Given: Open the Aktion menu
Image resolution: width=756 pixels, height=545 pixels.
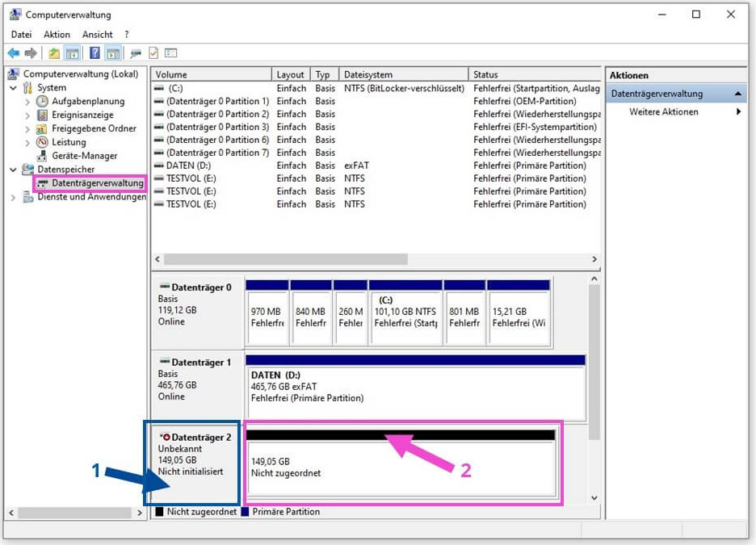Looking at the screenshot, I should (57, 34).
